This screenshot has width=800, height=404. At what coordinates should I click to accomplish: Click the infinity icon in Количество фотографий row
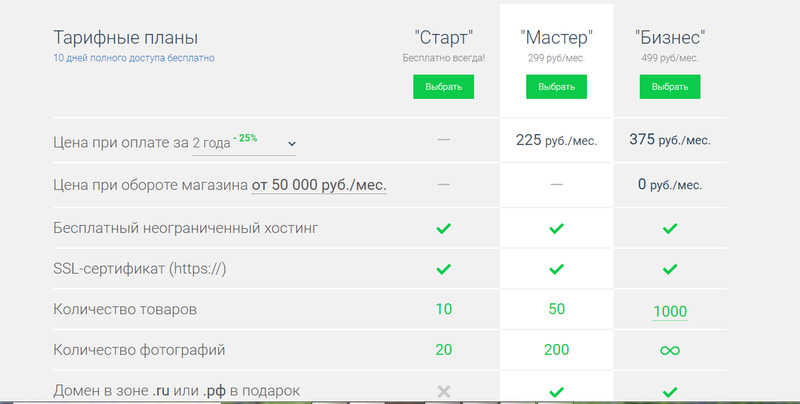coord(670,350)
